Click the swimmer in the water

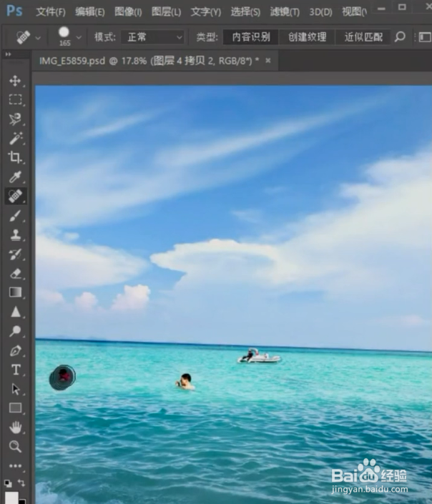coord(185,382)
